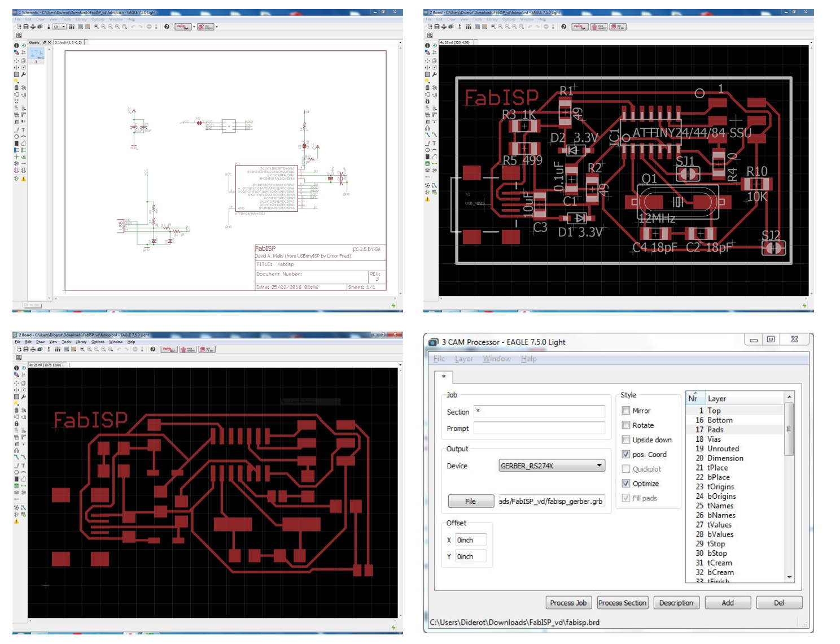The width and height of the screenshot is (840, 644).
Task: Expand designlink dropdown arrow in Schematic window
Action: click(194, 27)
